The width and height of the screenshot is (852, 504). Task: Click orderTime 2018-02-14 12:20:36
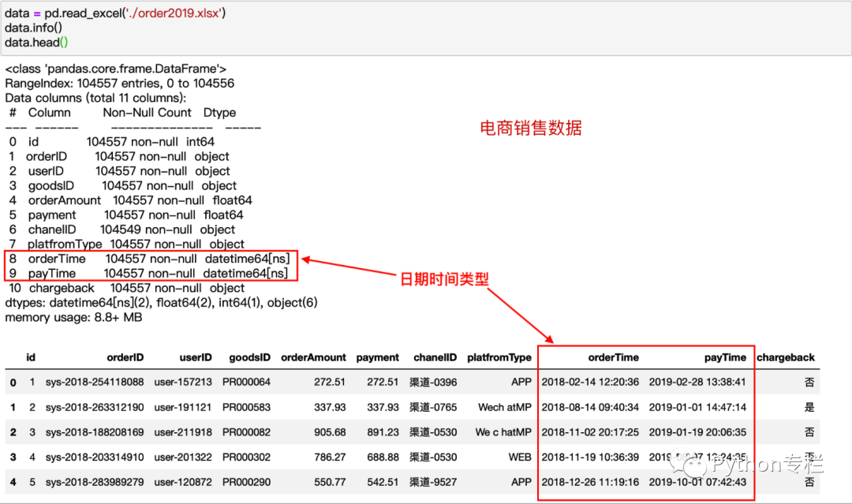(x=590, y=383)
